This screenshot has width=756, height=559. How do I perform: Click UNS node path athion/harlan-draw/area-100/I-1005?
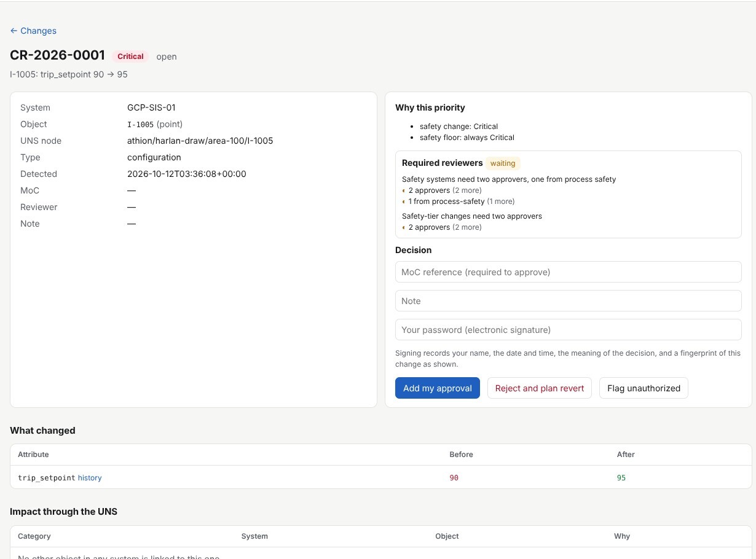click(200, 141)
